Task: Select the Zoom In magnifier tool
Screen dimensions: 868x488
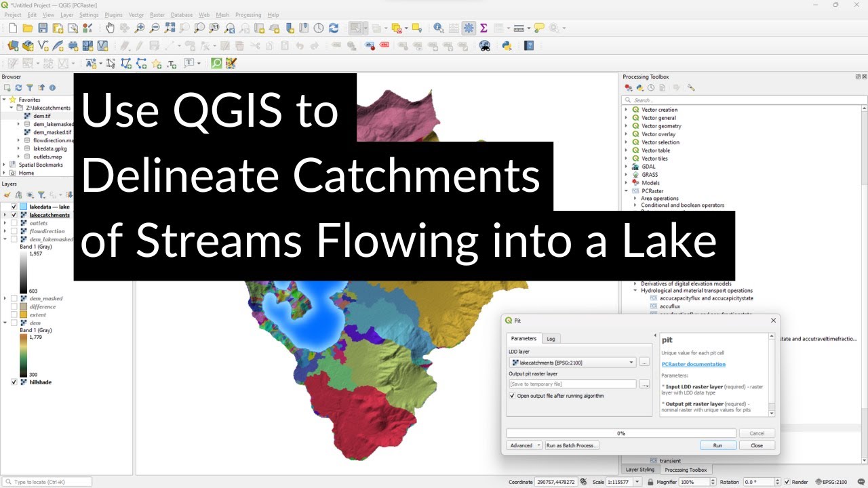Action: click(x=140, y=28)
